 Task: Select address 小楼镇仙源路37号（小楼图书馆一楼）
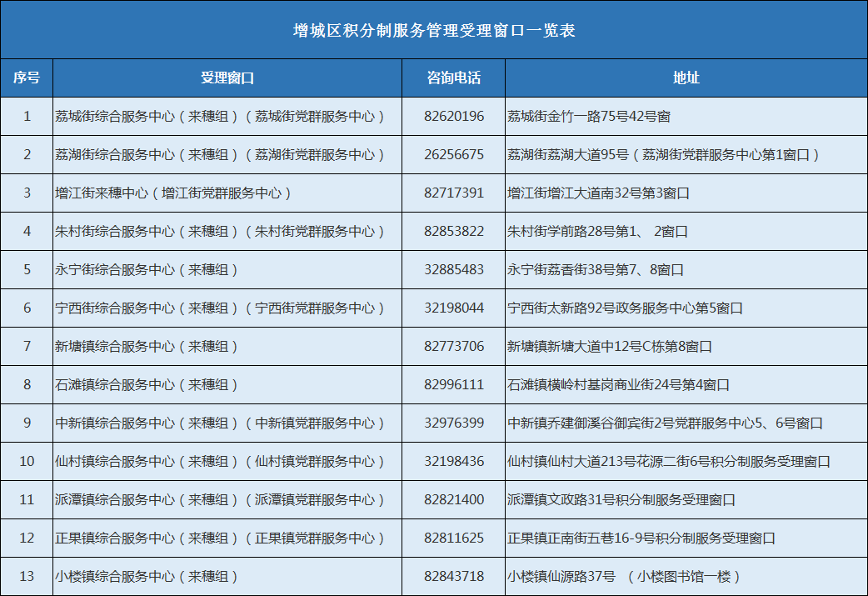[x=625, y=576]
